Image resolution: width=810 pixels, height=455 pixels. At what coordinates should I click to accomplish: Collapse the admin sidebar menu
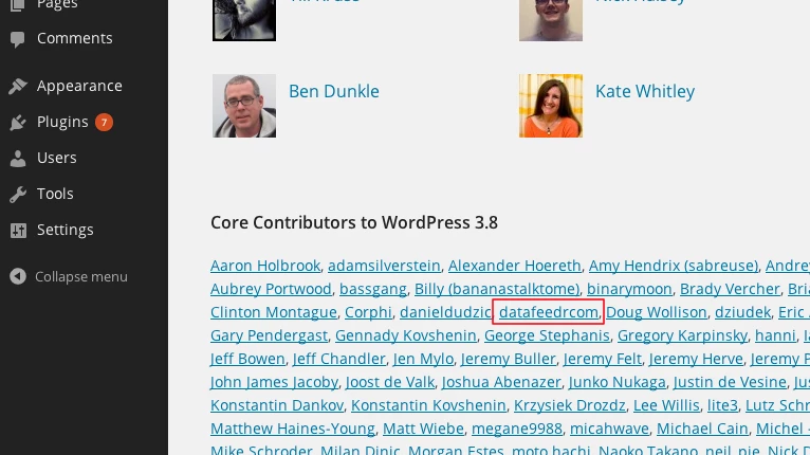[81, 277]
